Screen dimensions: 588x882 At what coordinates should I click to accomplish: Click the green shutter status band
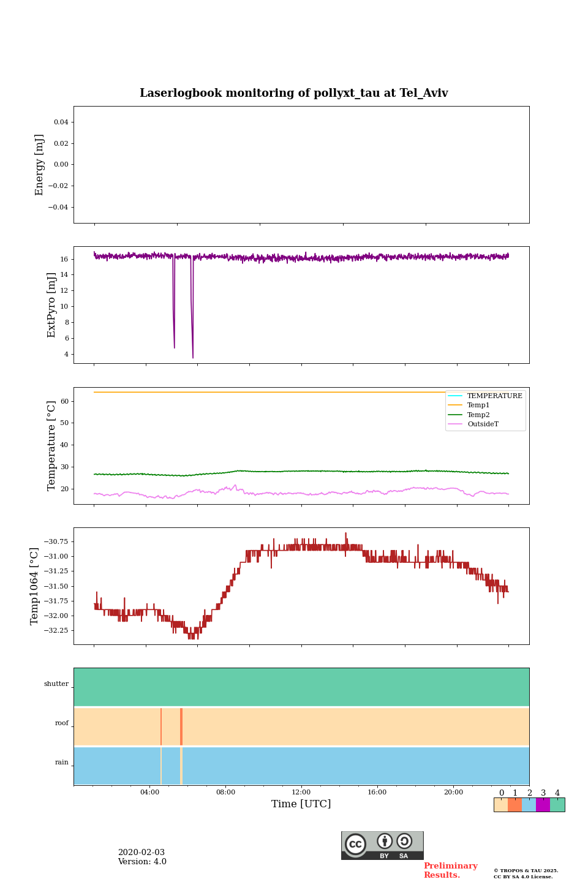301,687
